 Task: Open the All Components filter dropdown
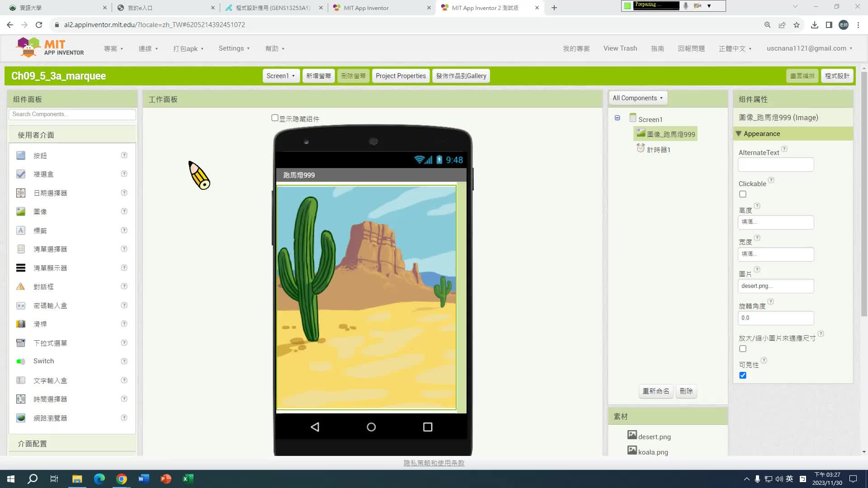[637, 98]
